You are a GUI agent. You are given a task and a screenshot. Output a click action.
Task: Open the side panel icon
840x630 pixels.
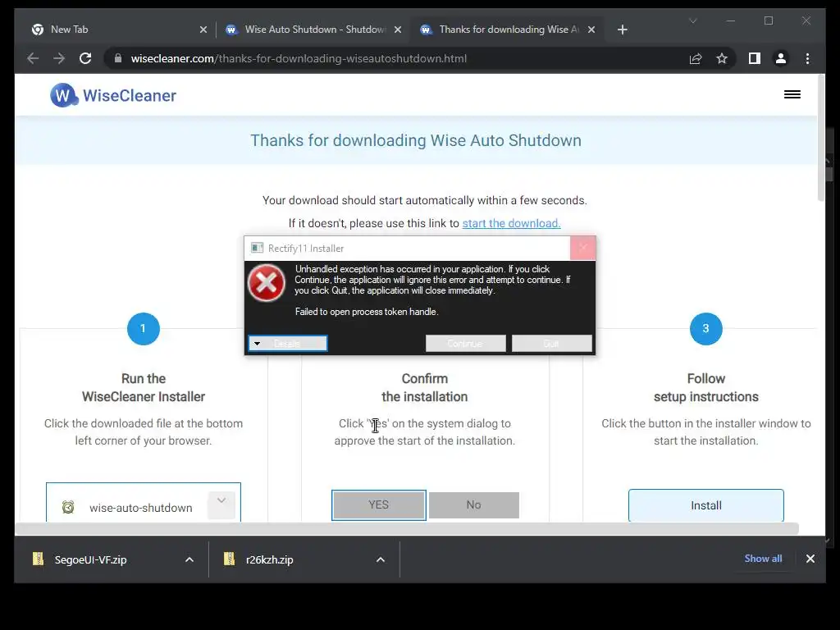coord(755,58)
